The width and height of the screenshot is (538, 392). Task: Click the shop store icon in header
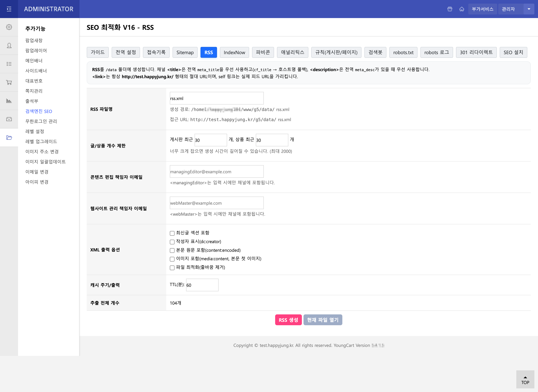point(450,9)
